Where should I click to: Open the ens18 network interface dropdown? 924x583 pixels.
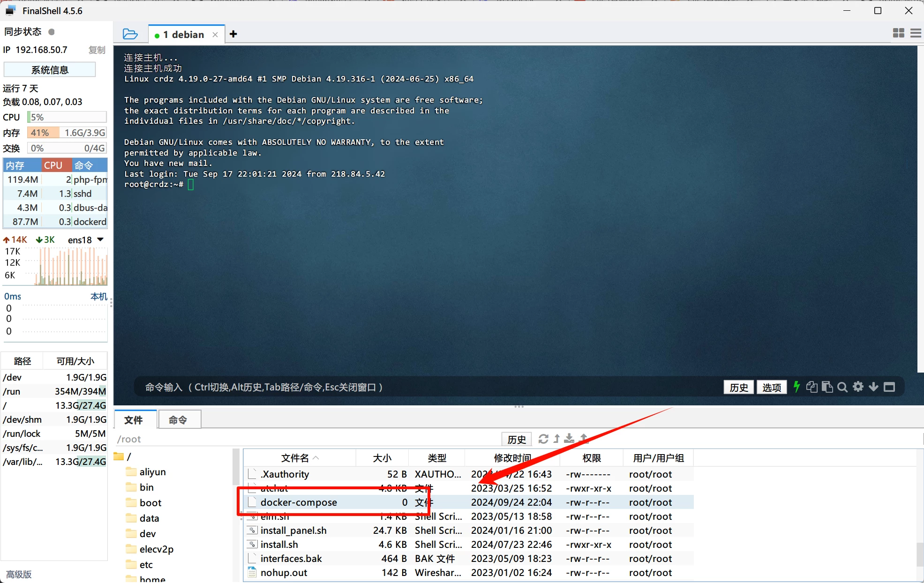[x=100, y=239]
